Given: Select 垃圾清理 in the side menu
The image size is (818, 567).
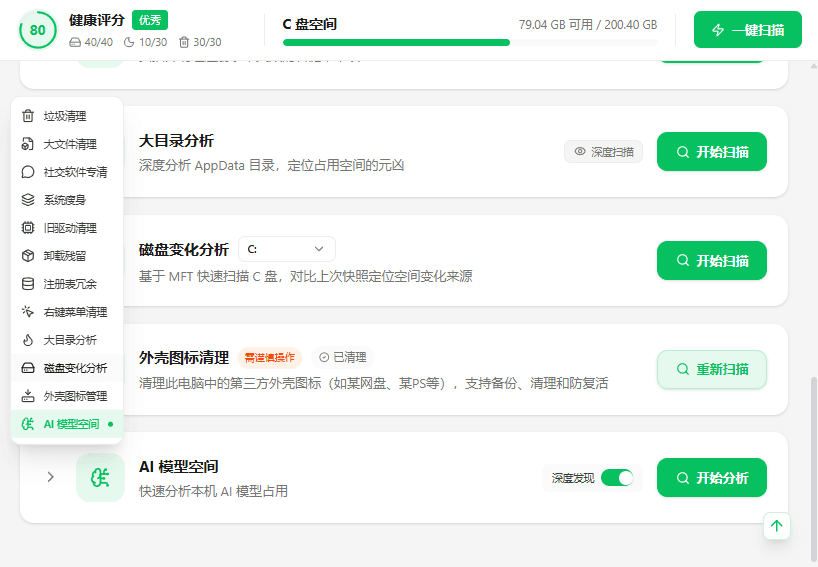Looking at the screenshot, I should 67,116.
